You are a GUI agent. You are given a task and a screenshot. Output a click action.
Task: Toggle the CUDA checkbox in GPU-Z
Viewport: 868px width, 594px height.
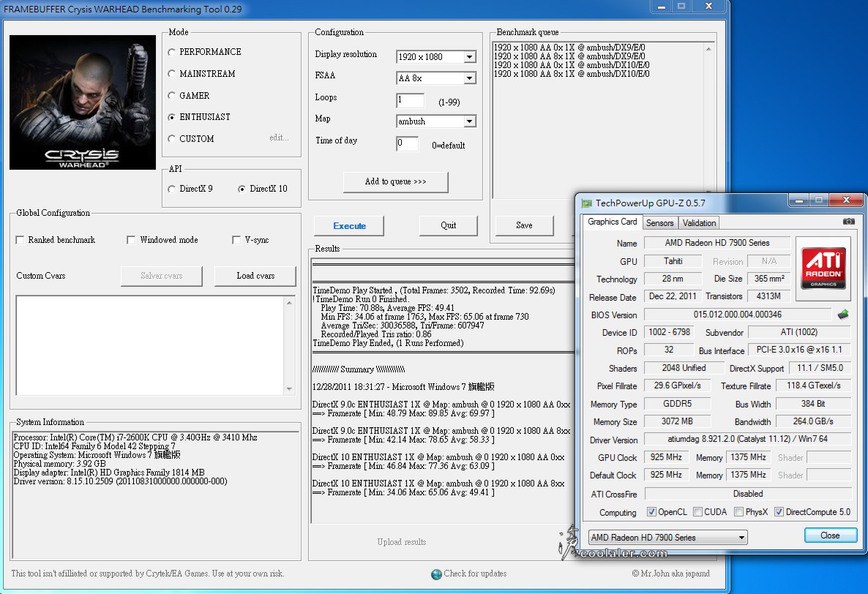pyautogui.click(x=697, y=512)
